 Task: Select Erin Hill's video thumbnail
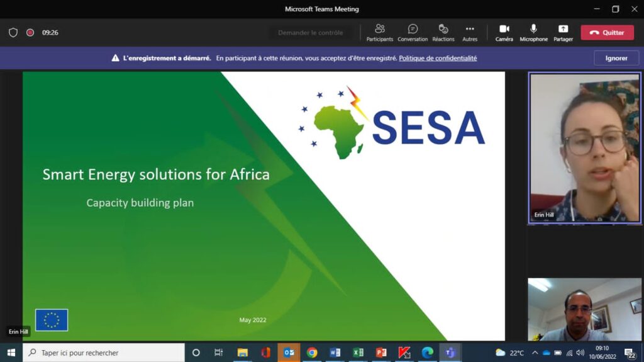tap(585, 148)
